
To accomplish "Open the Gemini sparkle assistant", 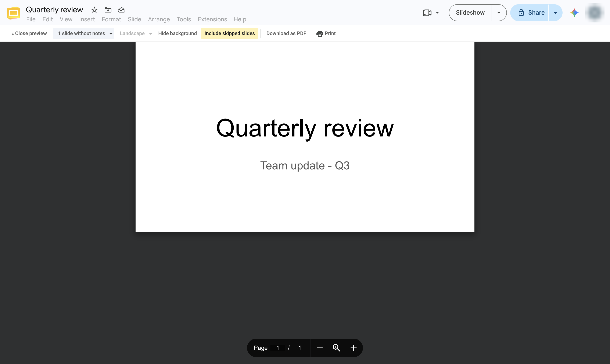I will [574, 13].
